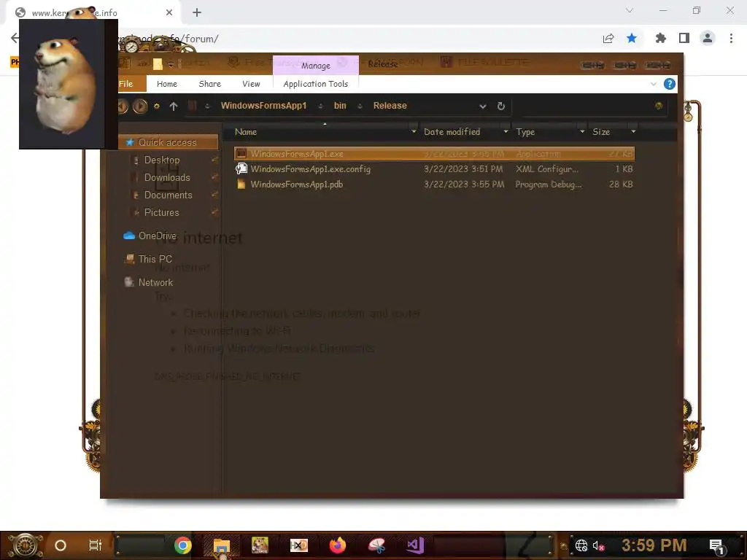Screen dimensions: 747x560
Task: Click the Explorer search box
Action: click(593, 106)
